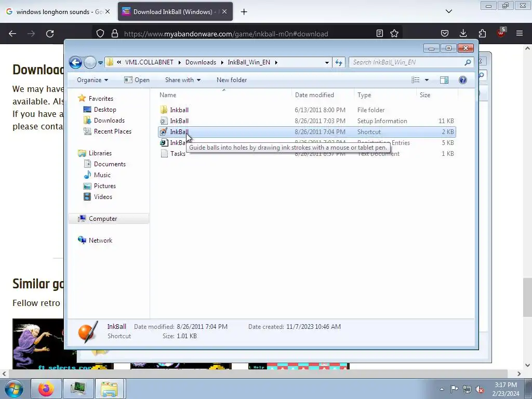Select Libraries in the navigation pane
This screenshot has height=399, width=532.
(x=100, y=153)
